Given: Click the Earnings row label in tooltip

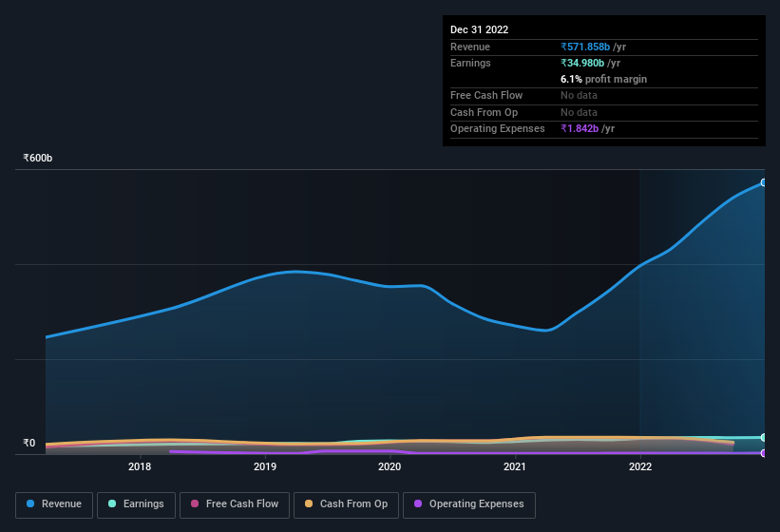Looking at the screenshot, I should click(x=470, y=63).
